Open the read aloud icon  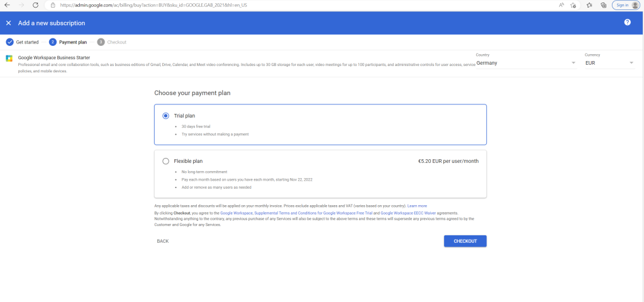click(x=562, y=5)
